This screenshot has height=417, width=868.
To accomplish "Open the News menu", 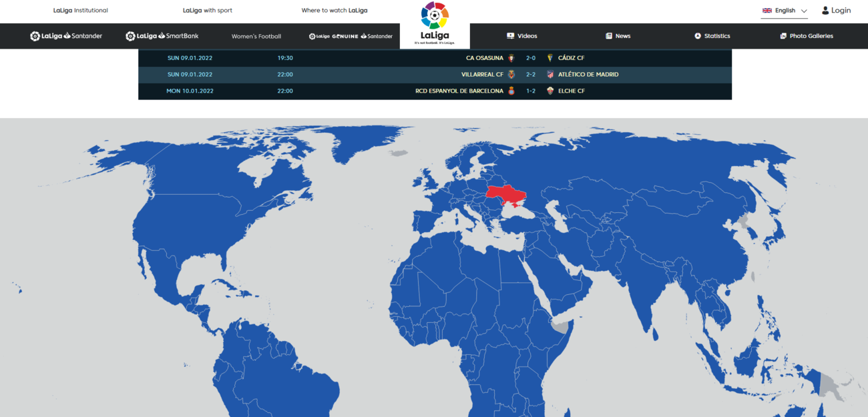I will pyautogui.click(x=618, y=36).
